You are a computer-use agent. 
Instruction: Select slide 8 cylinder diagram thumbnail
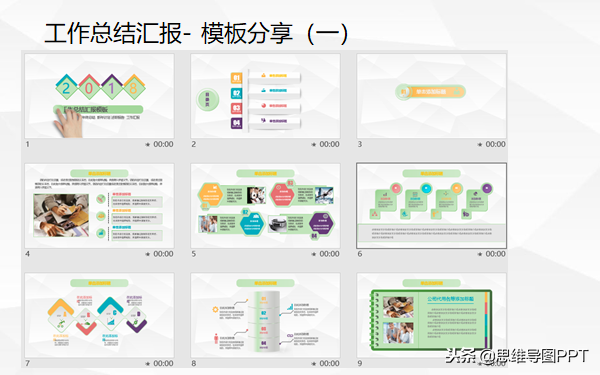tap(266, 315)
